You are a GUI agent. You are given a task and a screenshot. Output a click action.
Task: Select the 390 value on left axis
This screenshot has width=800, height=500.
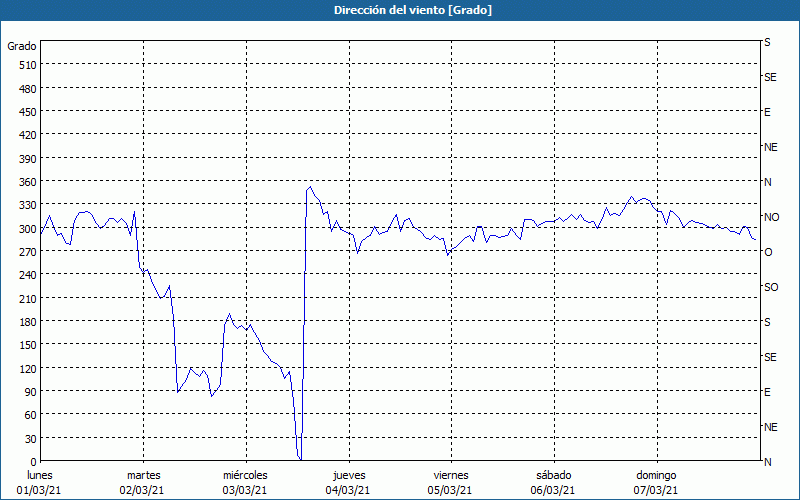28,159
